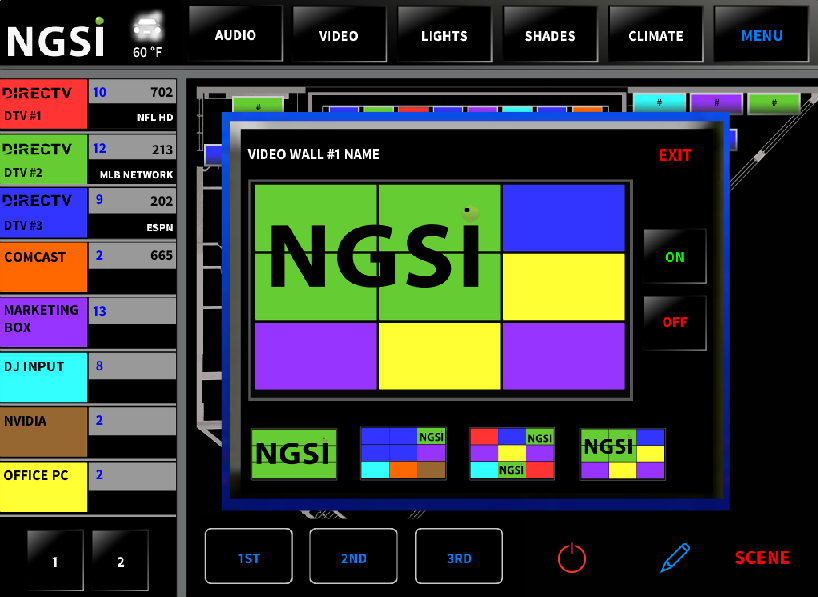Viewport: 818px width, 597px height.
Task: Select layout preset with two NGSI cells
Action: (512, 453)
